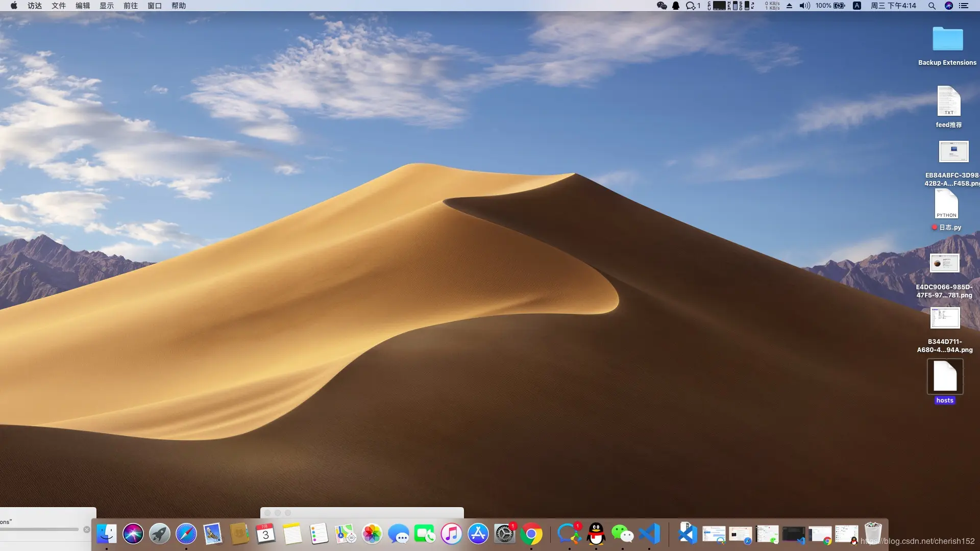Screen dimensions: 980x551
Task: Select the hosts file on desktop
Action: point(945,377)
